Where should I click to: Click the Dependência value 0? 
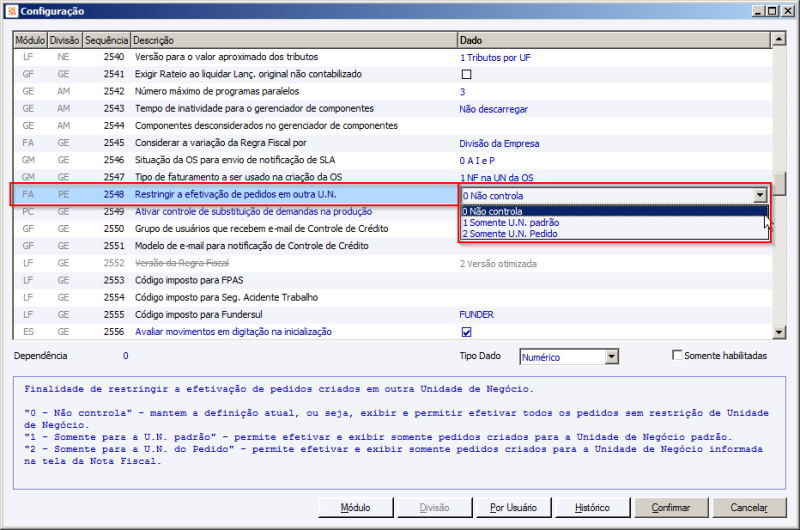126,356
